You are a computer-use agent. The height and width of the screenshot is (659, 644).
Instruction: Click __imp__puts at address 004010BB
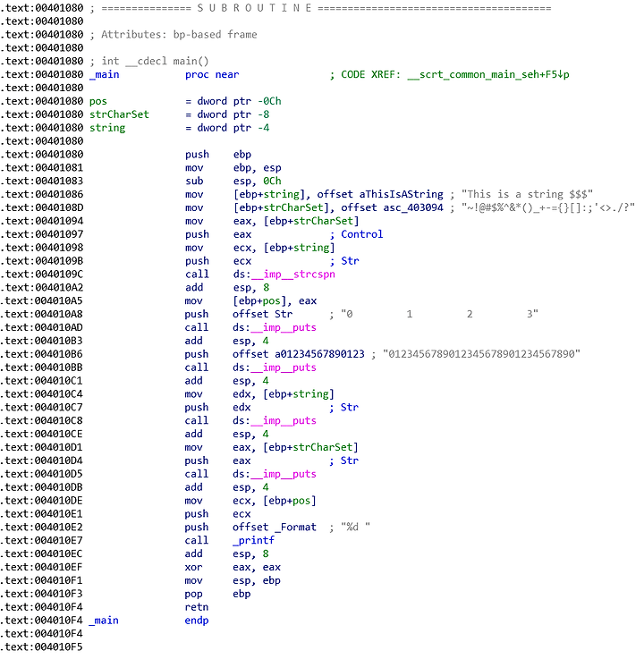coord(284,368)
